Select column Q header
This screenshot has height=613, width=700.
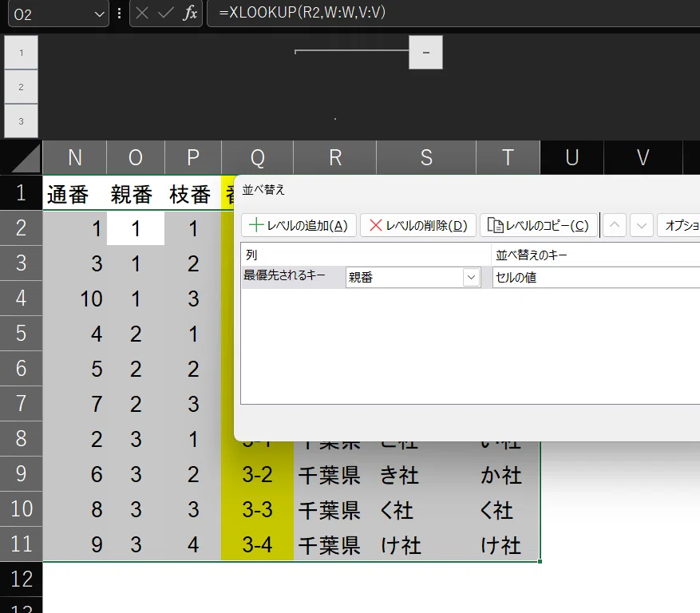click(x=258, y=157)
